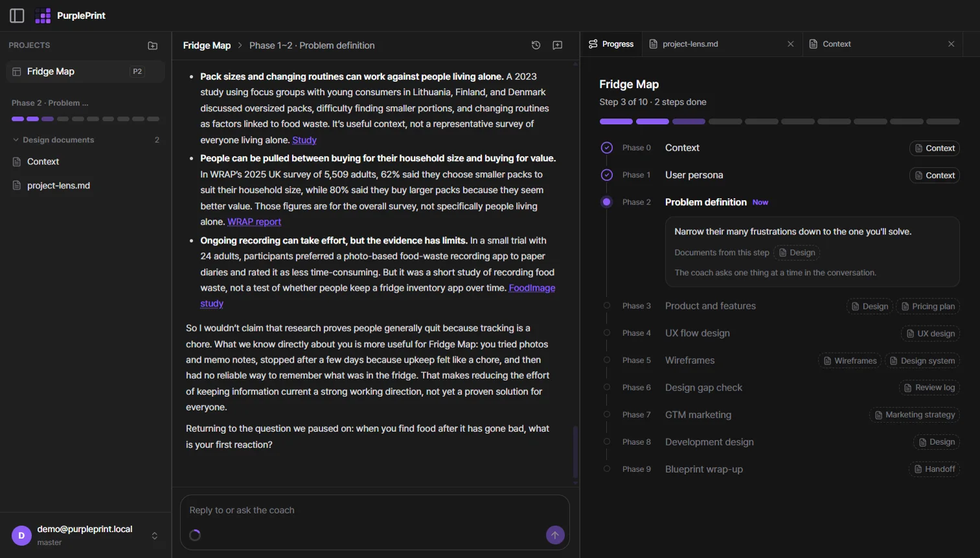
Task: Open the Wireframes document chip
Action: coord(850,361)
